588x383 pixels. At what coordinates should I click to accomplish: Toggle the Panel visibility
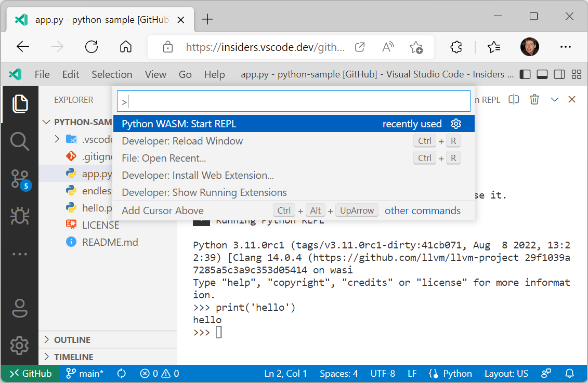click(x=542, y=74)
